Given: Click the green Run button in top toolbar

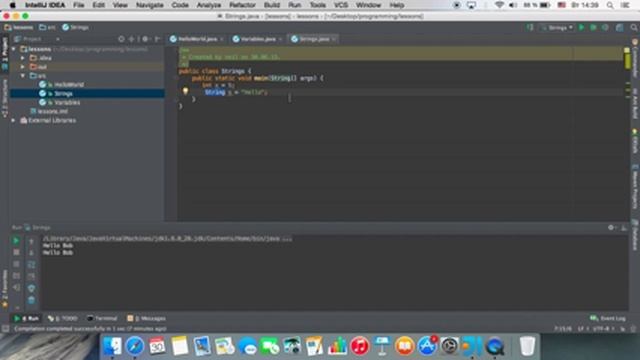Looking at the screenshot, I should [x=581, y=27].
